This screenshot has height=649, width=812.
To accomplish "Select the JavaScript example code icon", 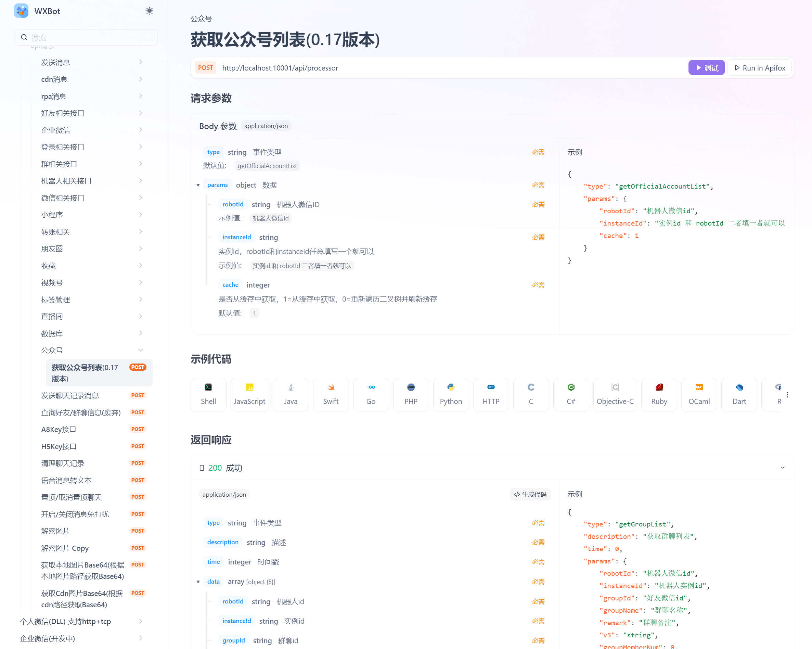I will click(249, 394).
